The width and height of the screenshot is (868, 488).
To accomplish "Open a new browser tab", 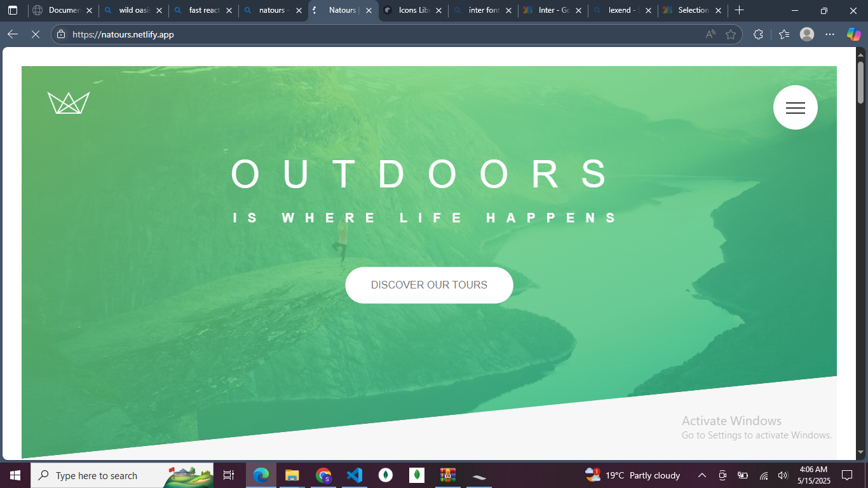I will pos(739,10).
